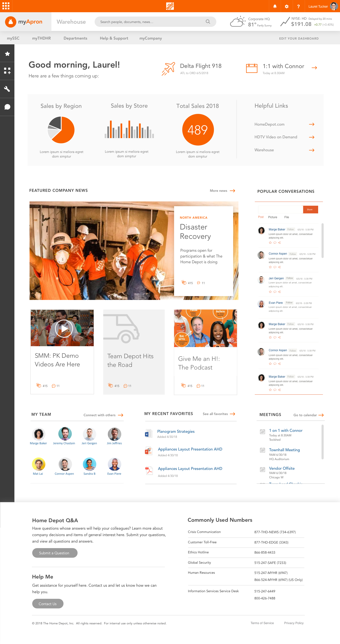Open the Departments menu

pos(75,38)
